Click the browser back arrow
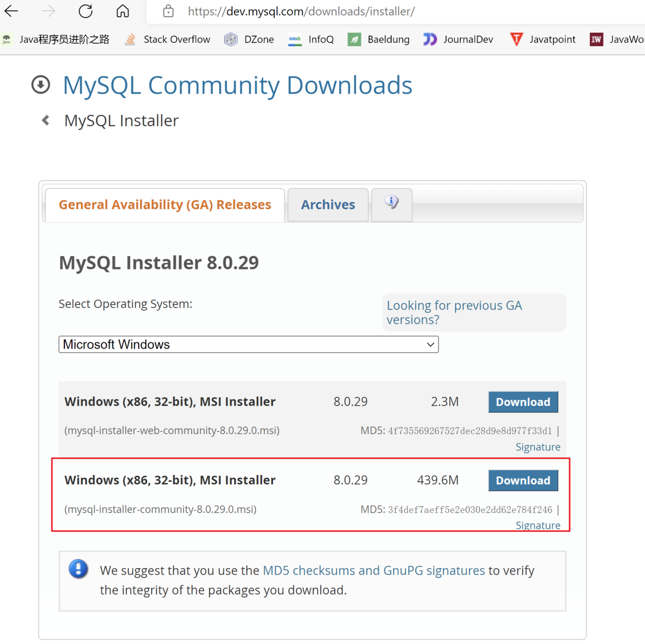Screen dimensions: 645x644 pyautogui.click(x=11, y=11)
